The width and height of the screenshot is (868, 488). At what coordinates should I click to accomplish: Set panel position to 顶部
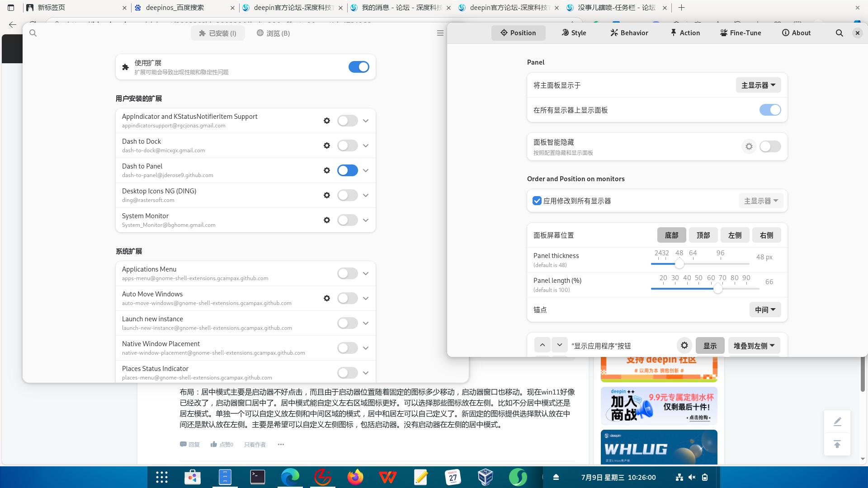click(x=703, y=235)
